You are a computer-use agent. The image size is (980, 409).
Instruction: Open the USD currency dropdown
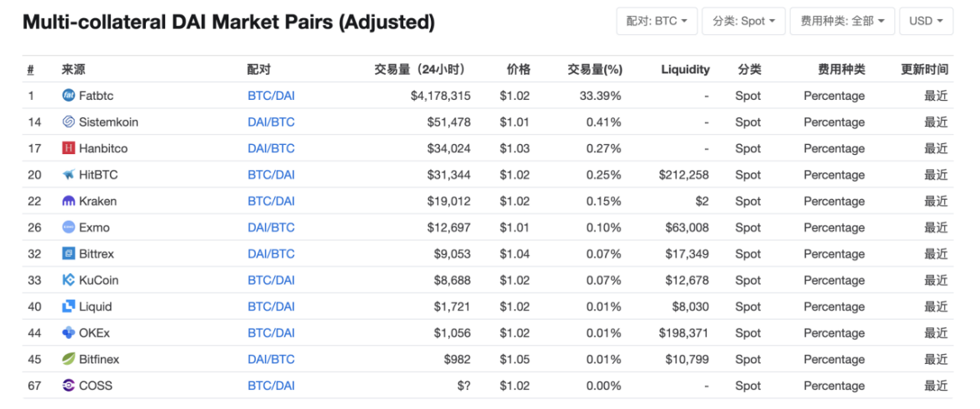tap(927, 21)
